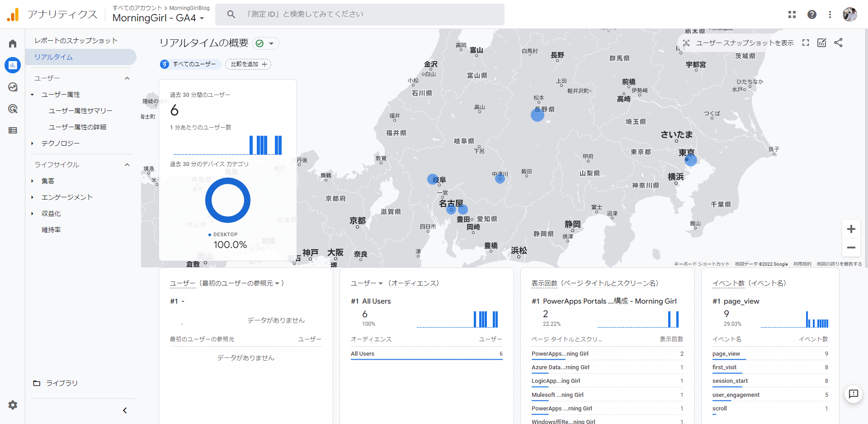Open the Explore icon in left rail
Image resolution: width=868 pixels, height=424 pixels.
coord(13,87)
